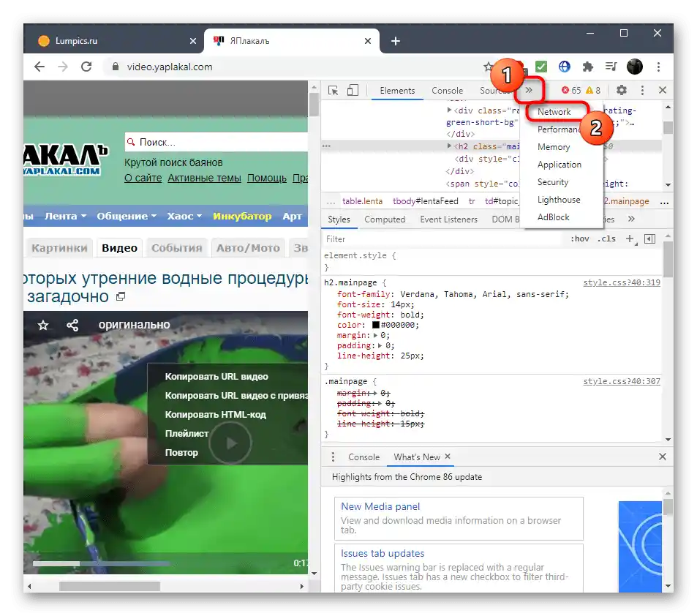Screen dimensions: 697x616
Task: Open the Elements DevTools tab
Action: [x=397, y=90]
